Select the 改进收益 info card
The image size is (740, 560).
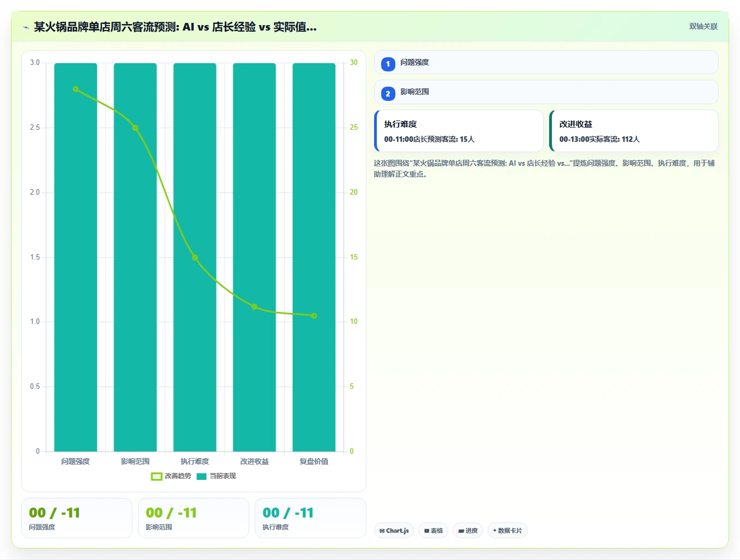coord(634,131)
